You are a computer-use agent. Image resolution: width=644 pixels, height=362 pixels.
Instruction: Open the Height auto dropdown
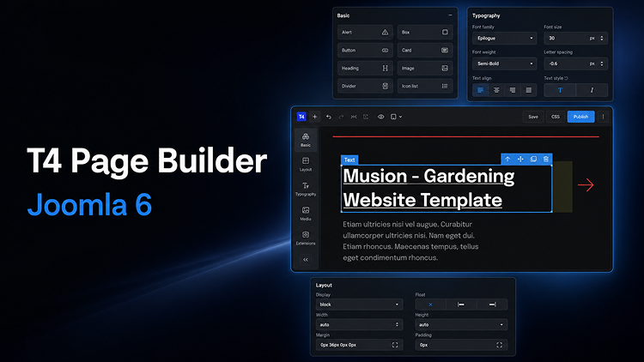click(461, 324)
